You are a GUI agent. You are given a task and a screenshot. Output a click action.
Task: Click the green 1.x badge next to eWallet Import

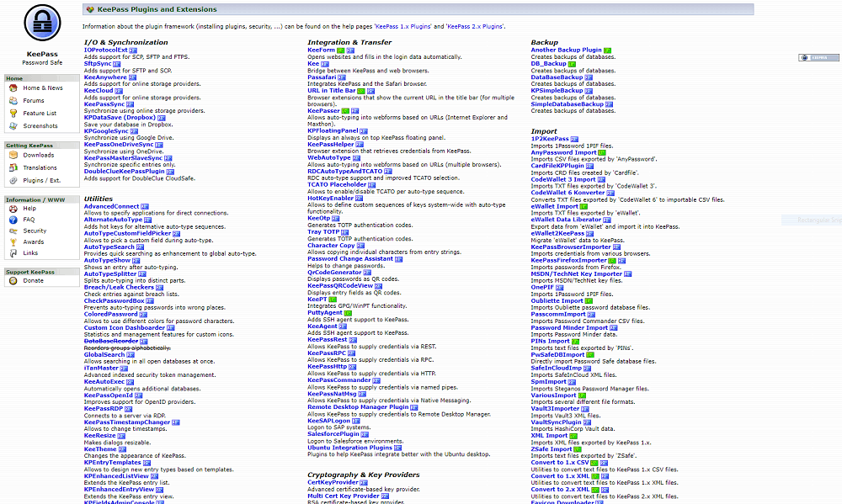[584, 207]
